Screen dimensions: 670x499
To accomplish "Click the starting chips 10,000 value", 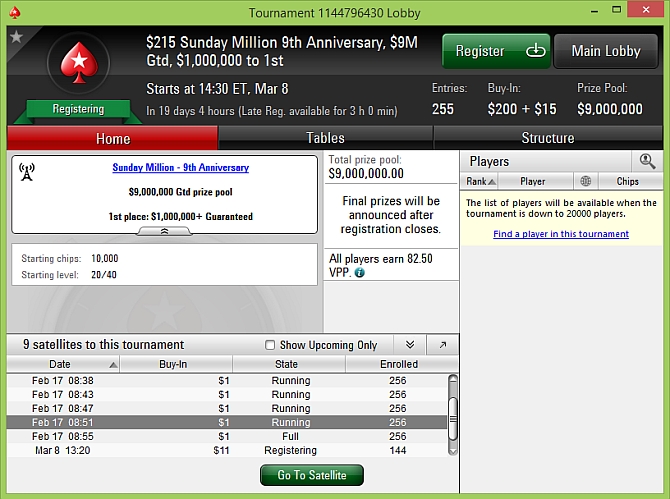I will point(105,258).
